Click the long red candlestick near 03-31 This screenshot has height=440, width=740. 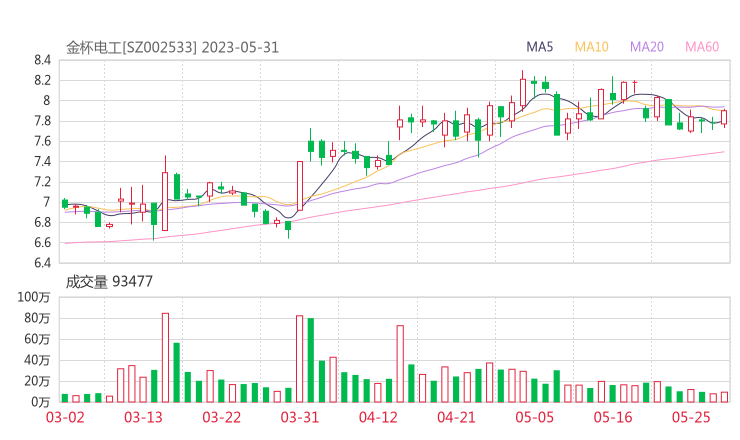point(300,186)
